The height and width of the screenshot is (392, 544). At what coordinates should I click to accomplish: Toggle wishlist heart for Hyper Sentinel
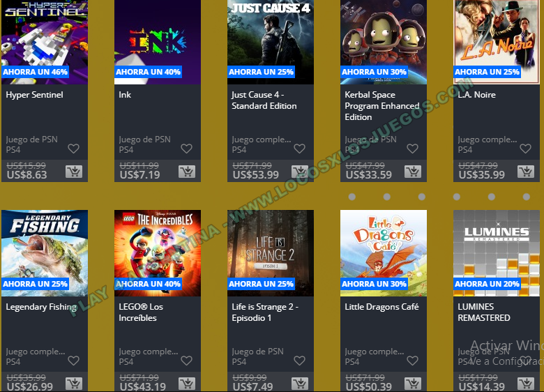73,149
